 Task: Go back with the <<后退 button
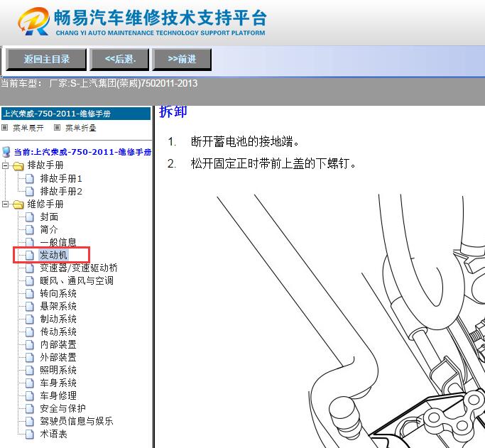pyautogui.click(x=119, y=60)
